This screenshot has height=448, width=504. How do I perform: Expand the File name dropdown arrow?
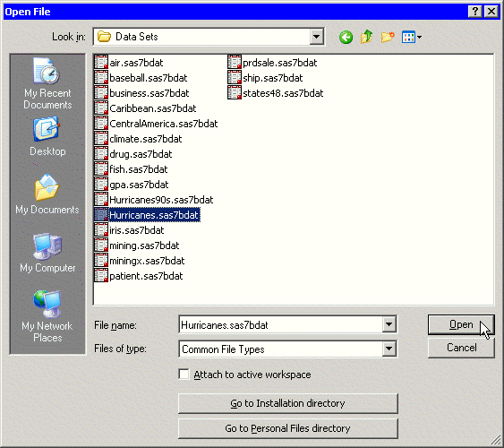pyautogui.click(x=389, y=324)
